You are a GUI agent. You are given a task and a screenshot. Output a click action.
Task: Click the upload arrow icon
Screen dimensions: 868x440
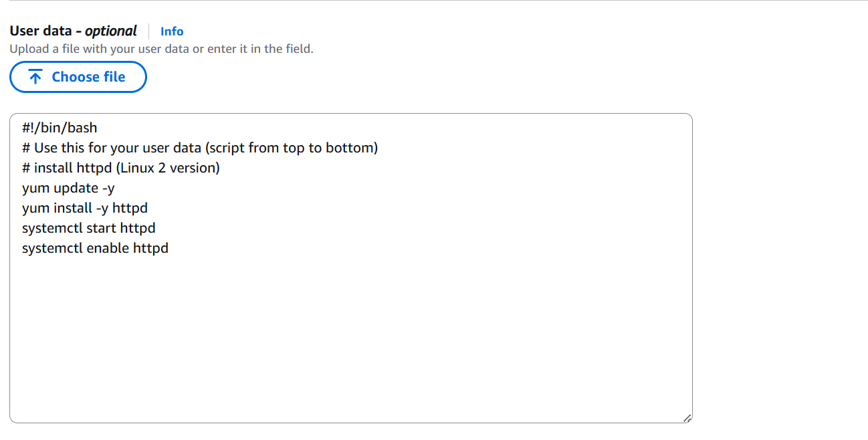point(35,77)
